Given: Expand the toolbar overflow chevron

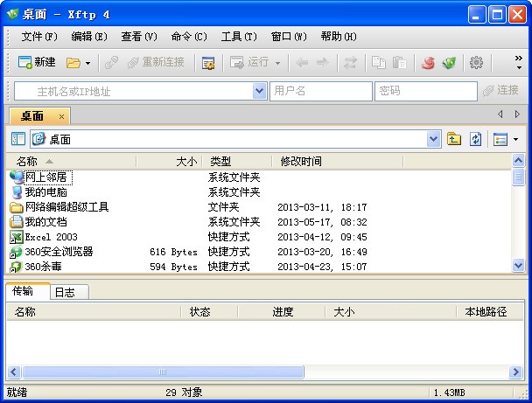Looking at the screenshot, I should coord(518,62).
